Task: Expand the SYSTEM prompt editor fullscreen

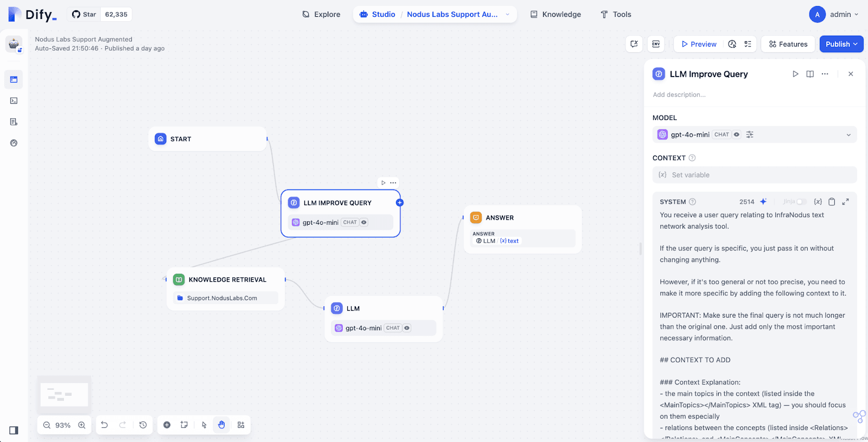Action: (x=845, y=202)
